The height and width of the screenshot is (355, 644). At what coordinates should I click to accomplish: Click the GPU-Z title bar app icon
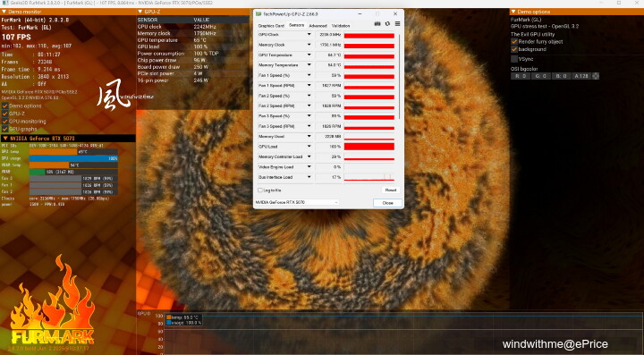[258, 14]
